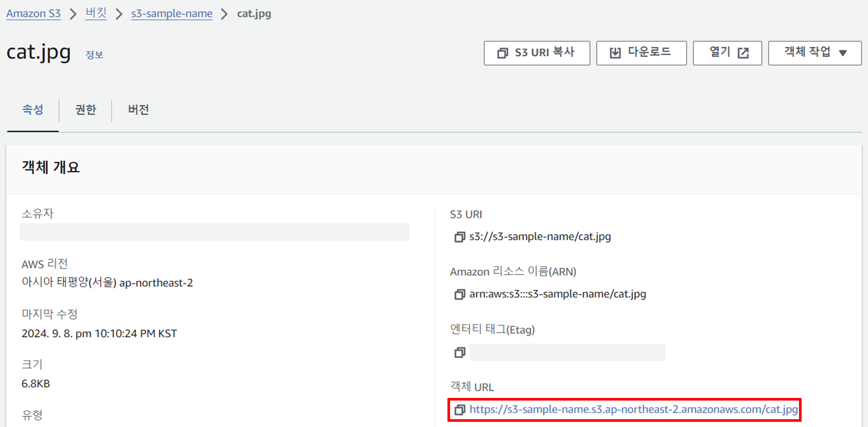The height and width of the screenshot is (427, 868).
Task: Expand the 객체 작업 dropdown
Action: tap(815, 53)
